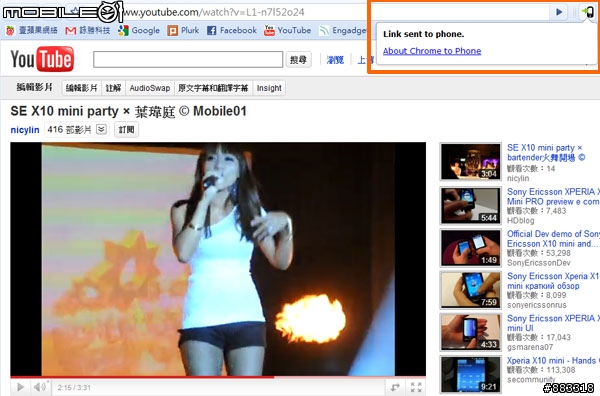Select the AudioSwap tab
Image resolution: width=600 pixels, height=396 pixels.
pyautogui.click(x=150, y=88)
